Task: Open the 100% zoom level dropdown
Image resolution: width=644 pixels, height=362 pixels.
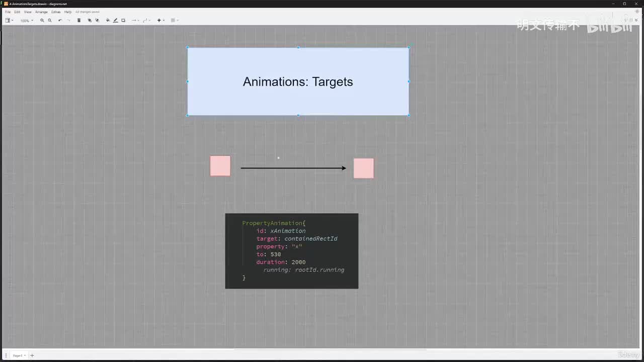Action: click(x=27, y=21)
